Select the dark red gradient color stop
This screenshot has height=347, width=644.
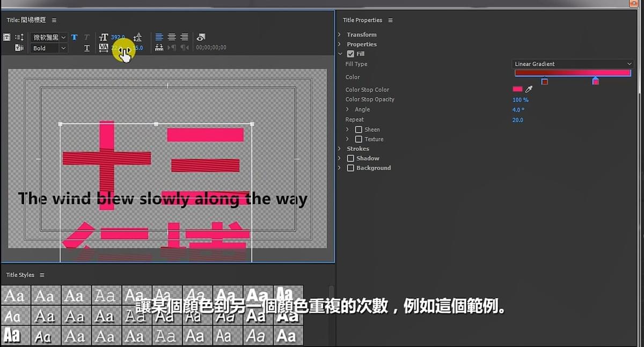[x=545, y=82]
